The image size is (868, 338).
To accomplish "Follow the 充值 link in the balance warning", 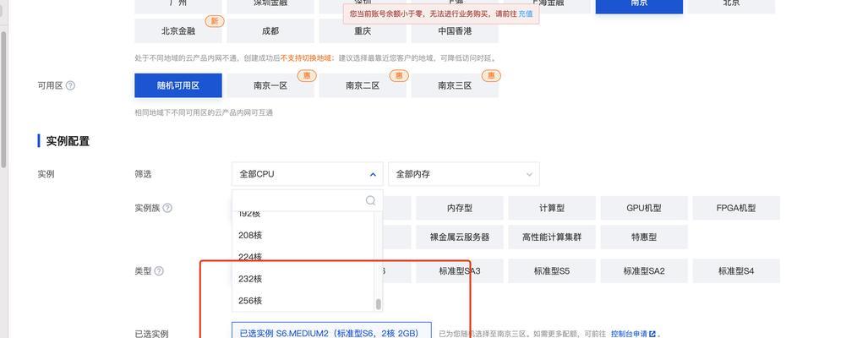I will (526, 14).
